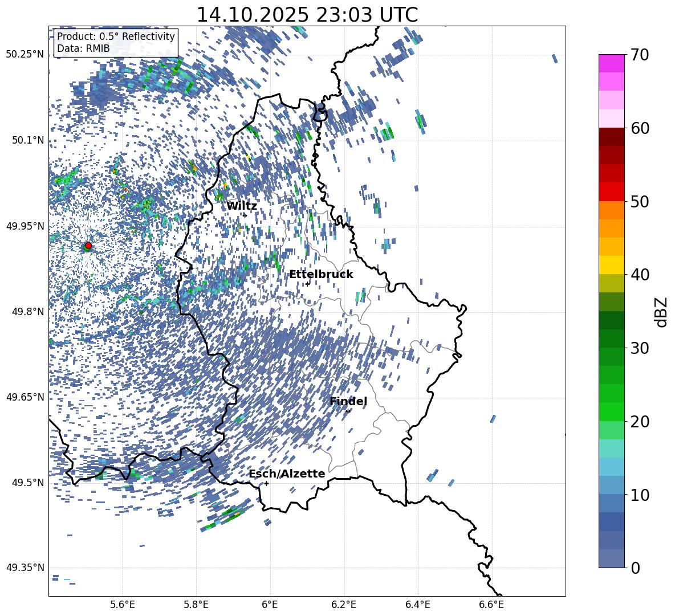
Task: Pick the turquoise swatch midway between 10 and 20 dBZ
Action: point(611,448)
